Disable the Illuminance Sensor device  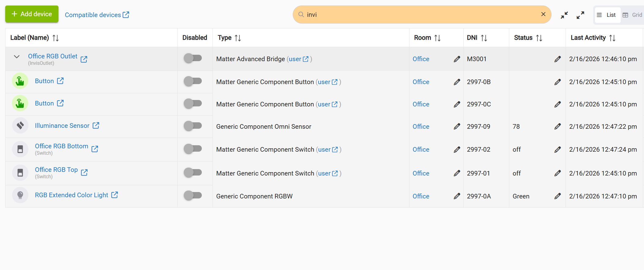tap(193, 126)
